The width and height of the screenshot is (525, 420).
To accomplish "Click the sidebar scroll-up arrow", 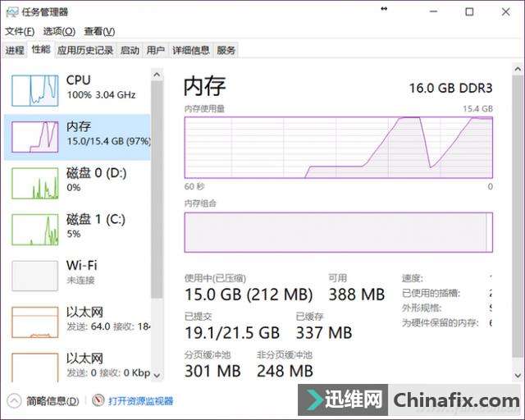I will point(157,75).
